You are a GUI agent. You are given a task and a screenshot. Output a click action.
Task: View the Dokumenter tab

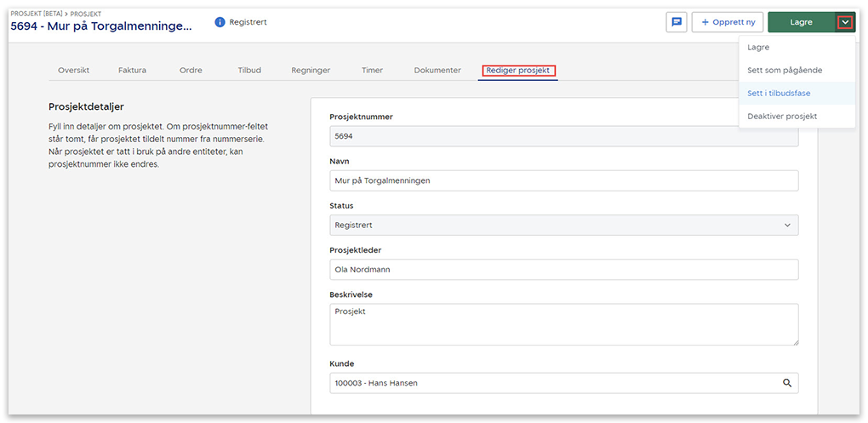[437, 71]
